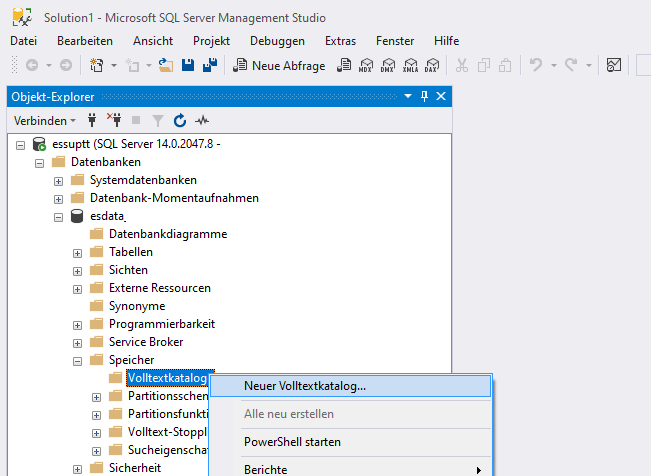Open the activity monitor toolbar icon
651x476 pixels.
(x=614, y=65)
